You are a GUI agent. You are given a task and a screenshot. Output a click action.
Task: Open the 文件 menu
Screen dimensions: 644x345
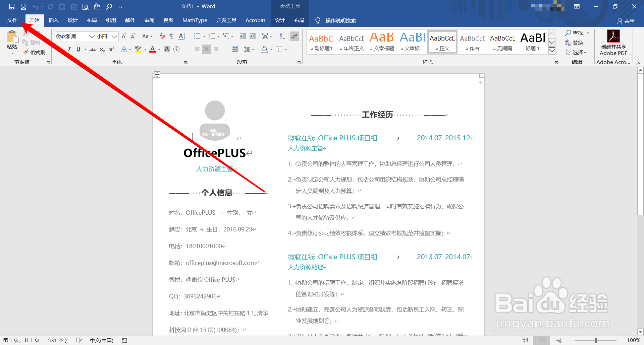12,20
